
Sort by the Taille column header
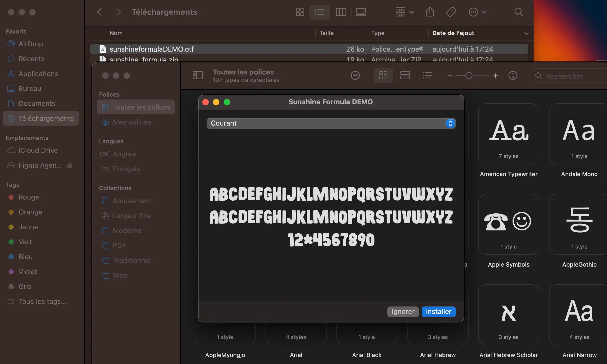[326, 33]
